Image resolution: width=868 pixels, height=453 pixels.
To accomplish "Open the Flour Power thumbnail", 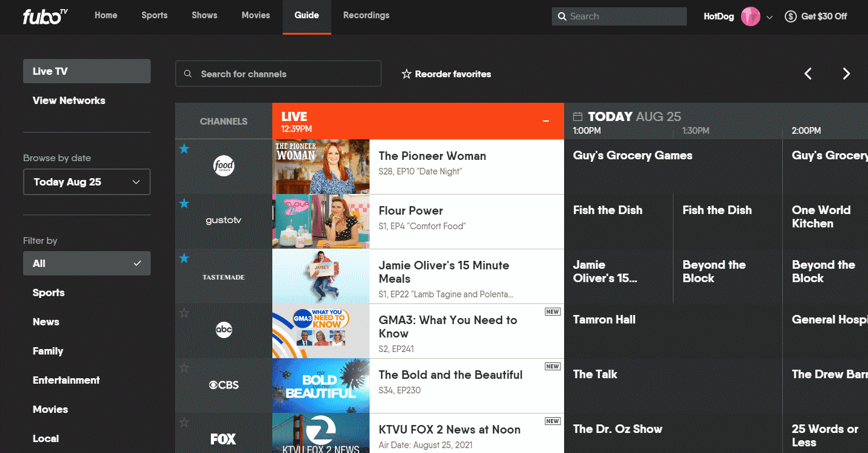I will tap(321, 221).
